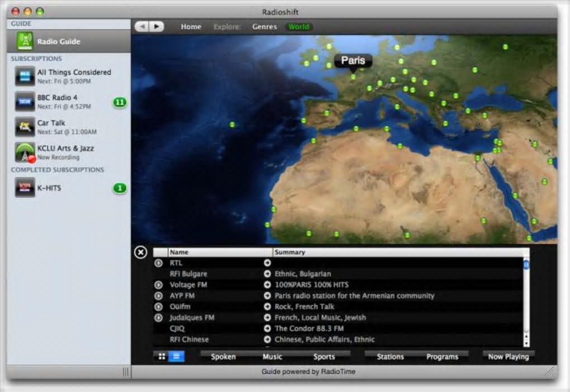570x392 pixels.
Task: Play the RTL station
Action: pos(159,263)
